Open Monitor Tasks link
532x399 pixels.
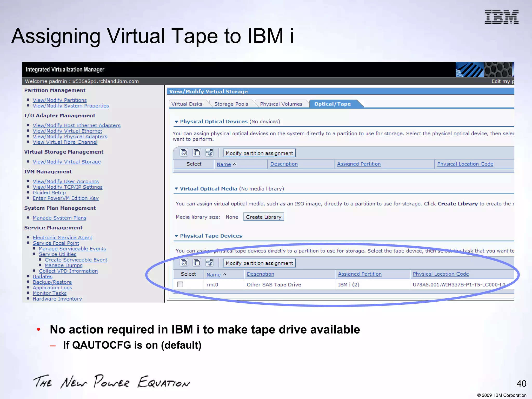pos(50,293)
